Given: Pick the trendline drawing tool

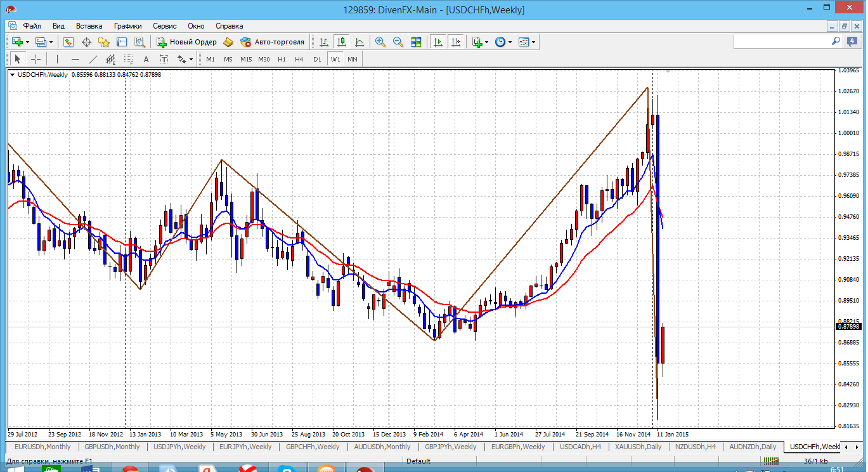Looking at the screenshot, I should point(93,59).
